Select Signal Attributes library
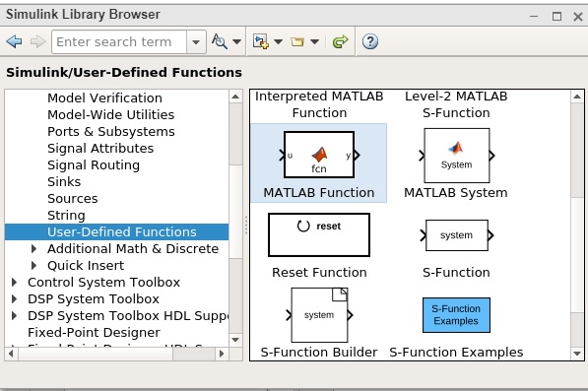The width and height of the screenshot is (588, 391). [x=100, y=148]
